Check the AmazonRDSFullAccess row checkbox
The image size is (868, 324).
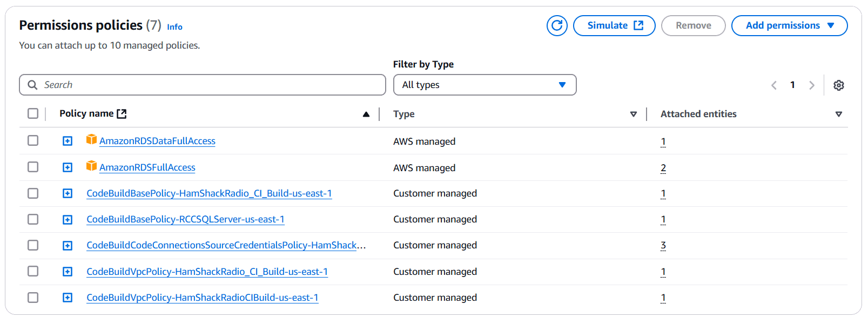(33, 167)
